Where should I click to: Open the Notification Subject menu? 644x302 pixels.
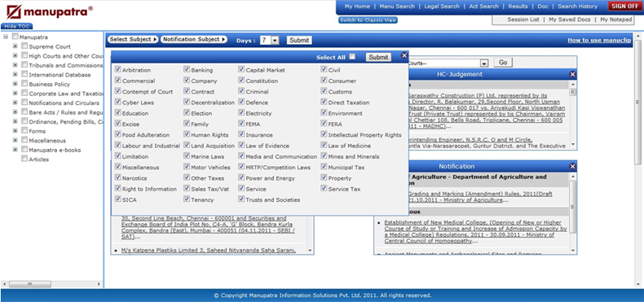194,39
